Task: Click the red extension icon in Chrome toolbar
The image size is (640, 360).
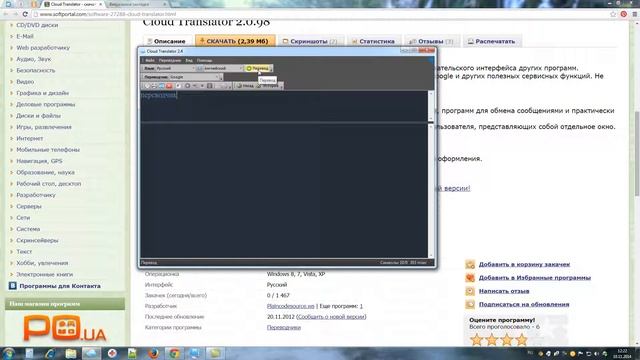Action: 624,14
